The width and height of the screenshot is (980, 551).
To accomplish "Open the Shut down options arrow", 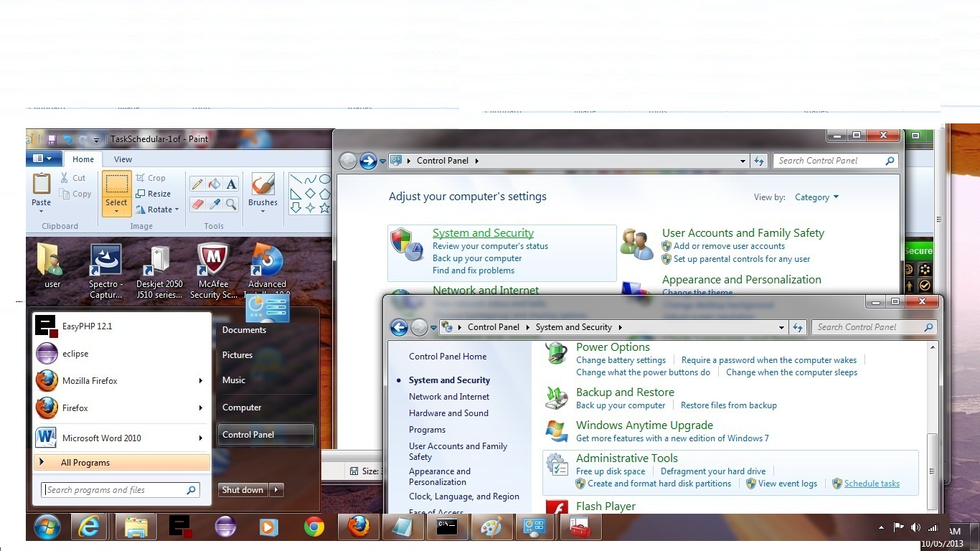I will coord(277,490).
